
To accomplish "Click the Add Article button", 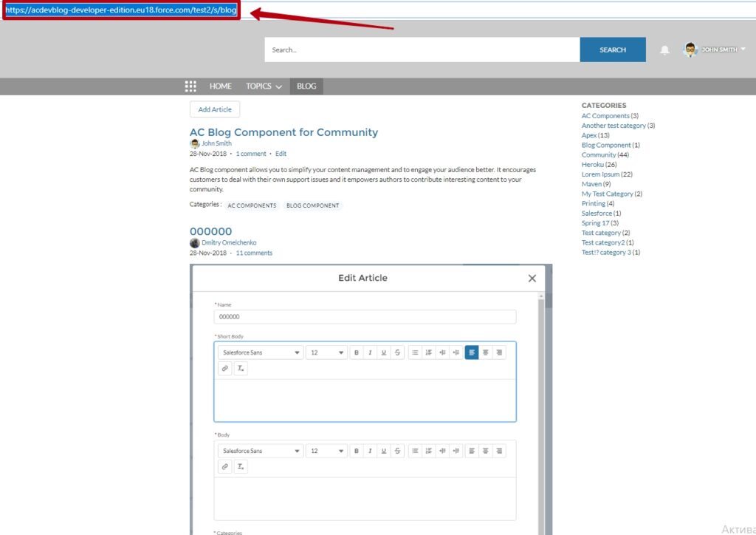I will (x=215, y=109).
